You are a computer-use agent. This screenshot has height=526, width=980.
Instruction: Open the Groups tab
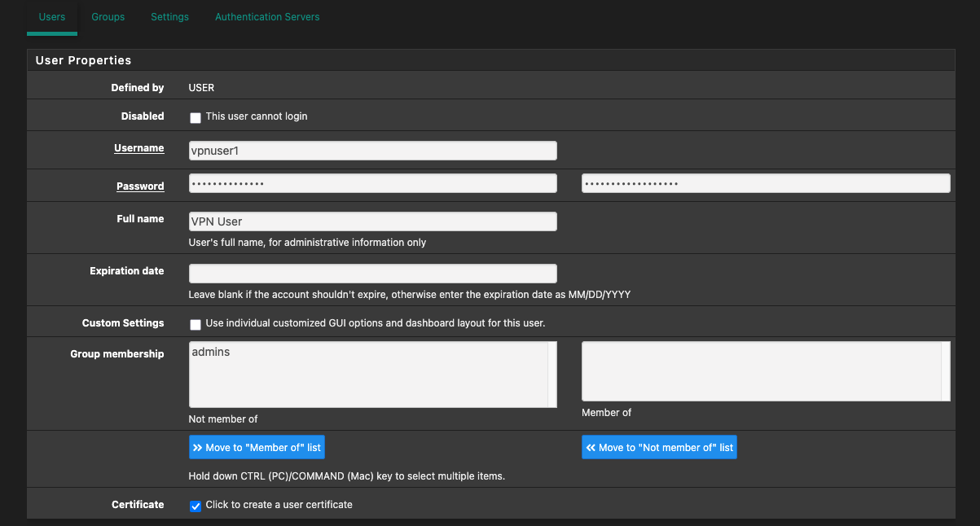(108, 17)
